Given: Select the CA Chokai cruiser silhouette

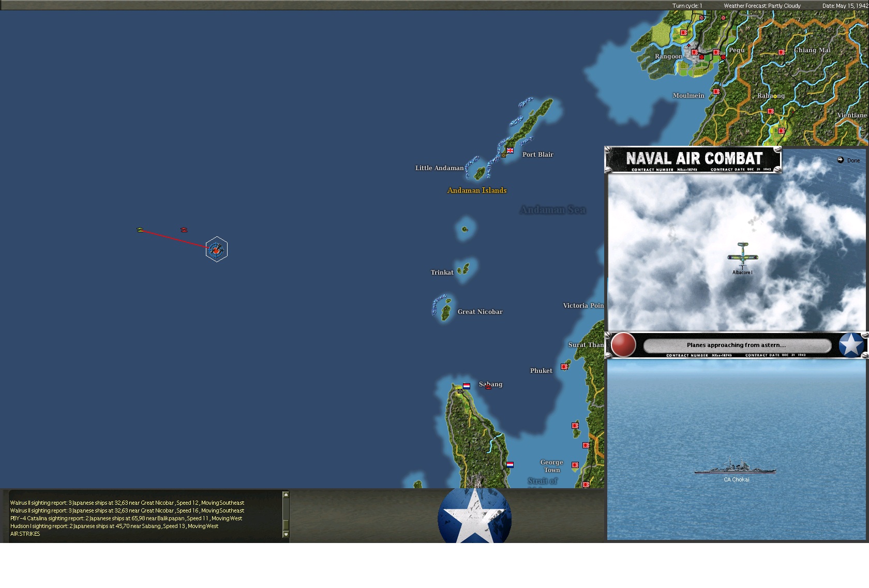Looking at the screenshot, I should tap(735, 465).
